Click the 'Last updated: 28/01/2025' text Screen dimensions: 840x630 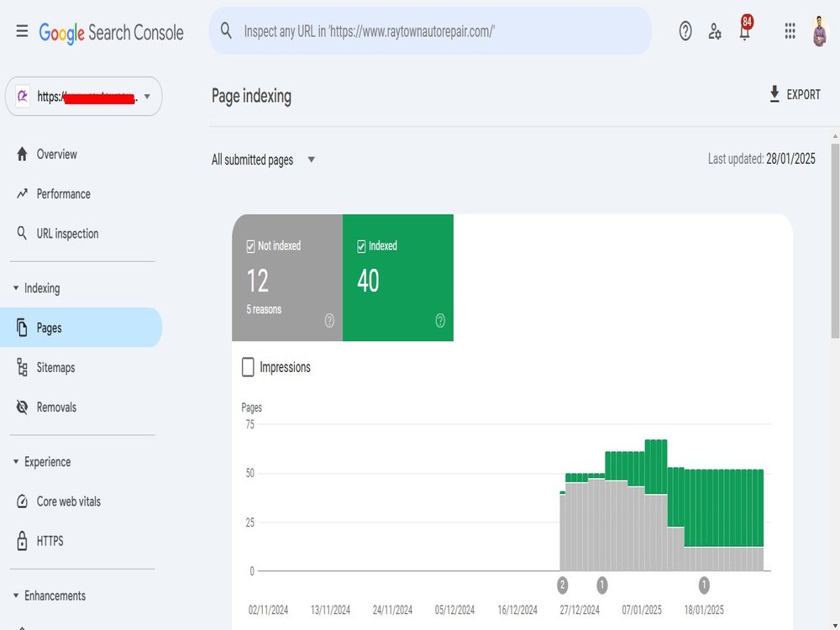[761, 159]
